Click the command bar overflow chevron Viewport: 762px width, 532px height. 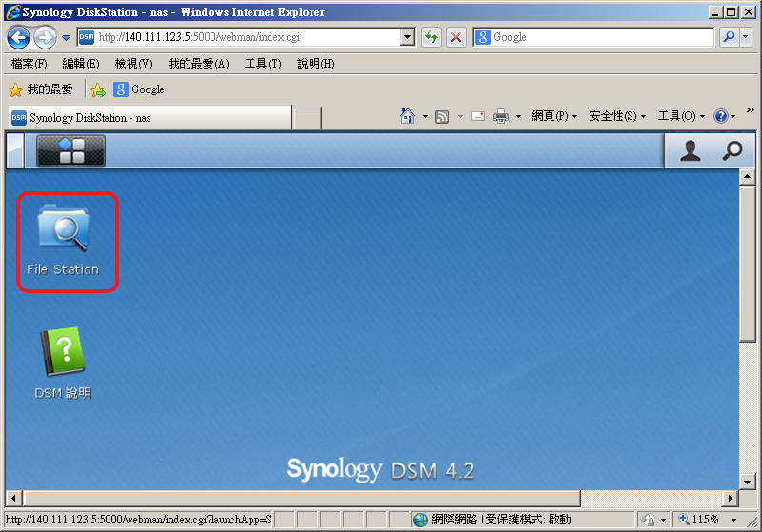tap(751, 110)
